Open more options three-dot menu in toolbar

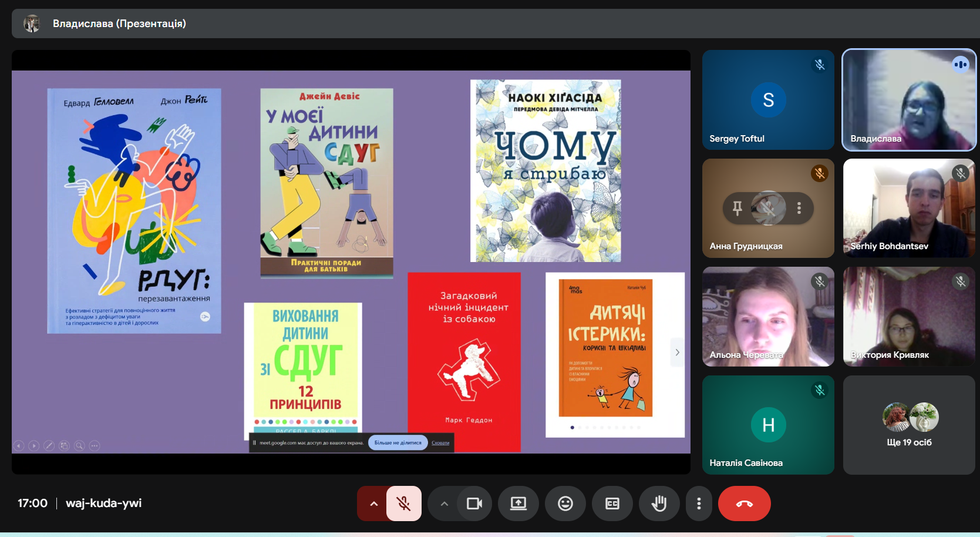click(699, 504)
